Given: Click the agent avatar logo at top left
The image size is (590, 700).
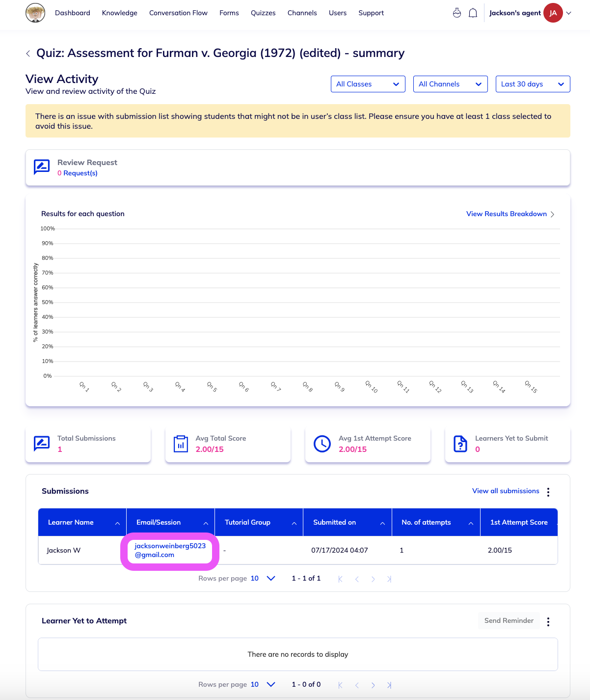Looking at the screenshot, I should [35, 13].
